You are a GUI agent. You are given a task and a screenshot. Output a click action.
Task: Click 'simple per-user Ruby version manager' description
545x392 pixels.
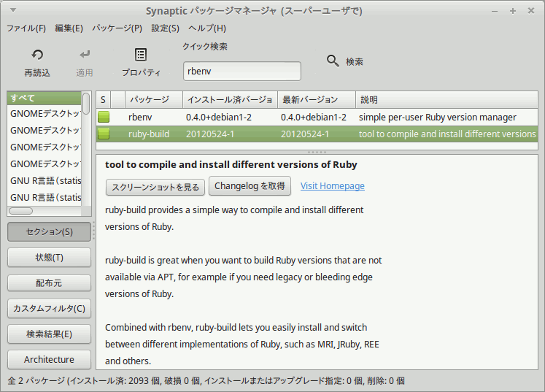(438, 118)
